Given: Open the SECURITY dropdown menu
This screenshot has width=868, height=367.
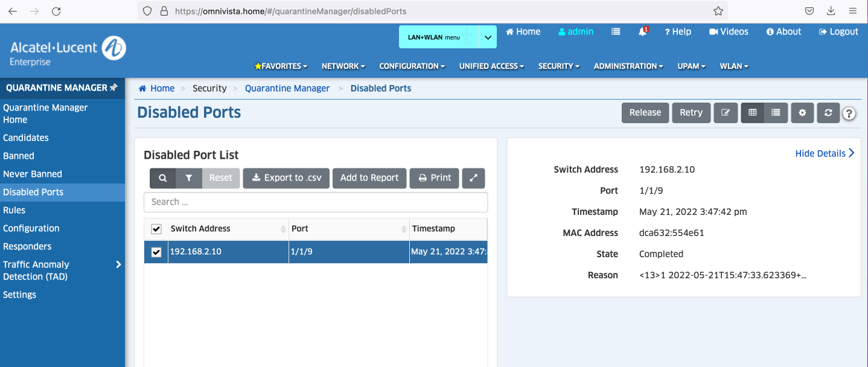Looking at the screenshot, I should pyautogui.click(x=558, y=66).
